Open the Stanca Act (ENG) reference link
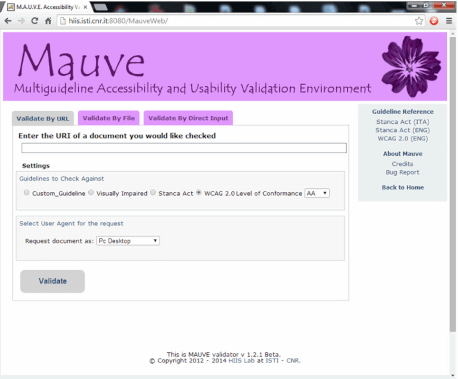Screen dimensions: 458x379 [403, 130]
